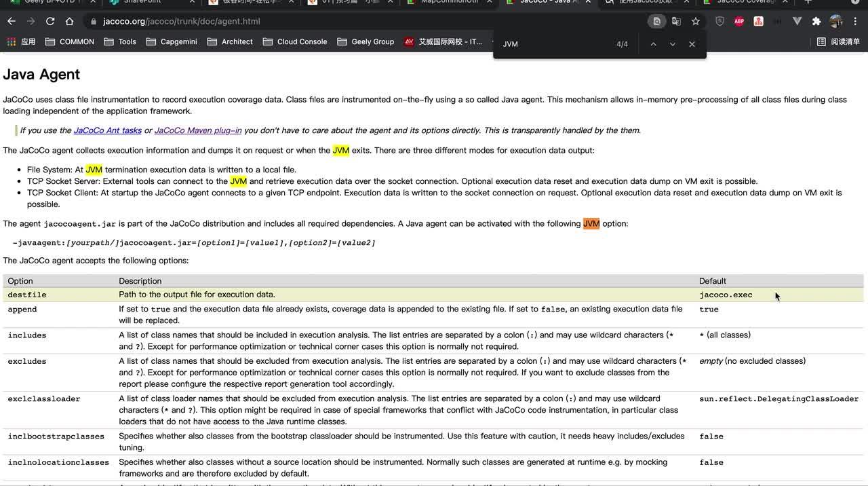868x486 pixels.
Task: Open the red sitemap extension icon
Action: 758,21
